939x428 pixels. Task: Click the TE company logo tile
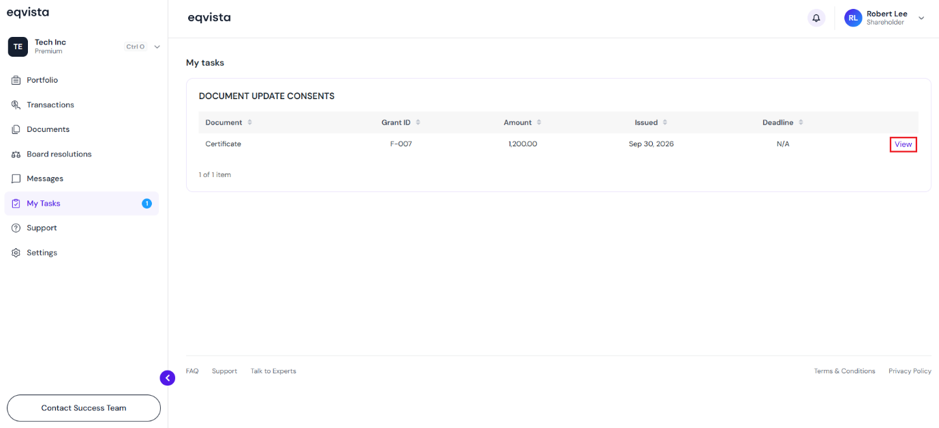click(17, 47)
